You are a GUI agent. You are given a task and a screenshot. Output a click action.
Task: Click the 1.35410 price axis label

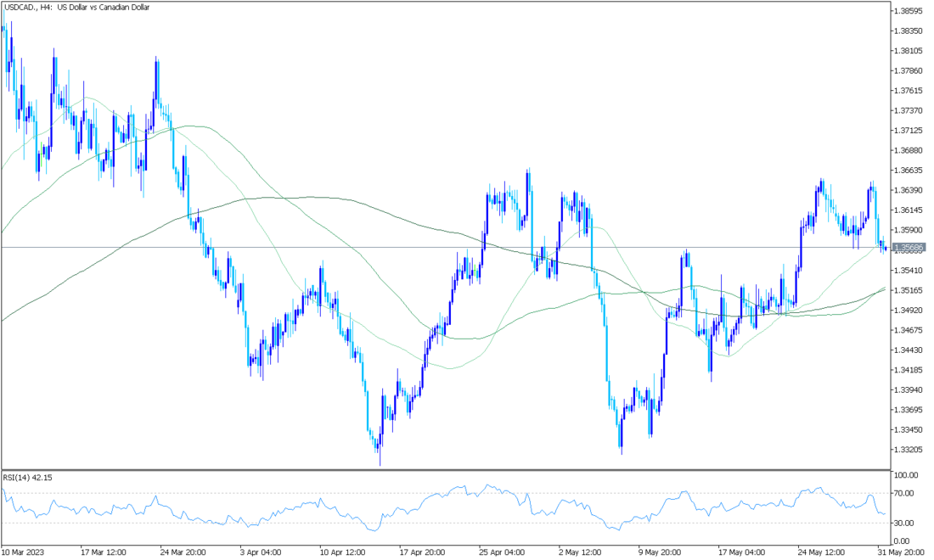[909, 270]
